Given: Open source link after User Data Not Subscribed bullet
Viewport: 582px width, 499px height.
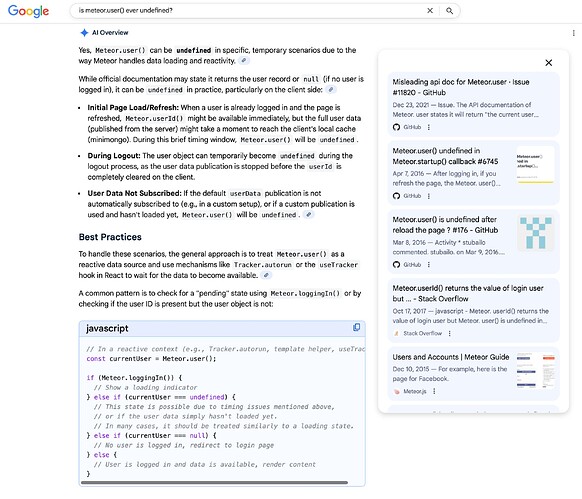Looking at the screenshot, I should [x=308, y=215].
